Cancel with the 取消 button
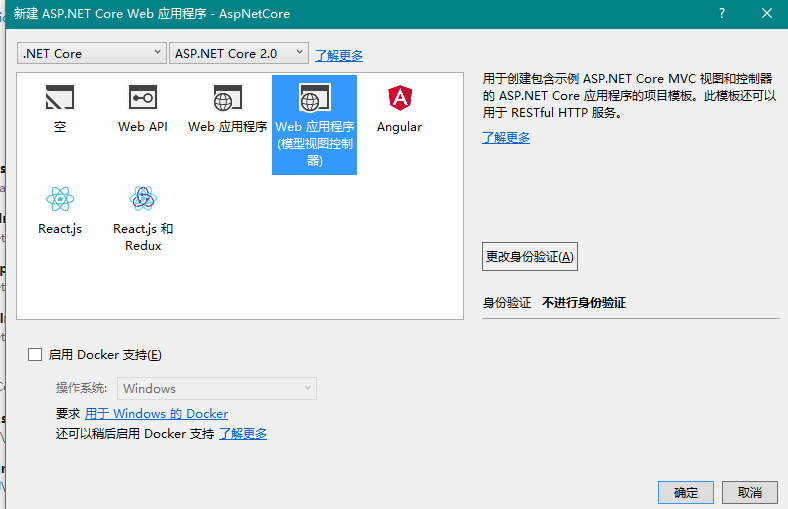Viewport: 788px width, 509px height. 749,492
